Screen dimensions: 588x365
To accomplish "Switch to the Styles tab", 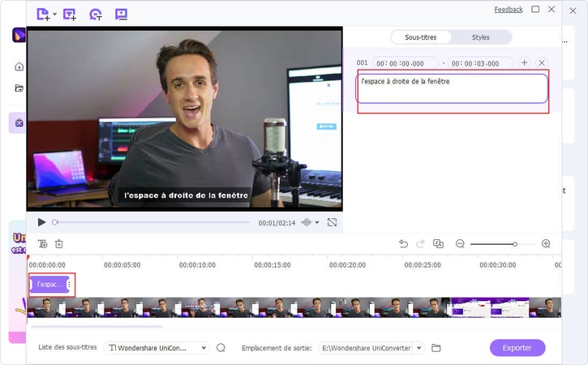I will [480, 37].
